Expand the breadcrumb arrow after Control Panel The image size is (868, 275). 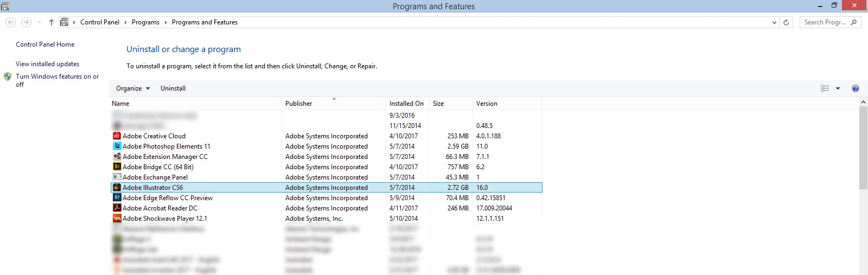pyautogui.click(x=126, y=22)
